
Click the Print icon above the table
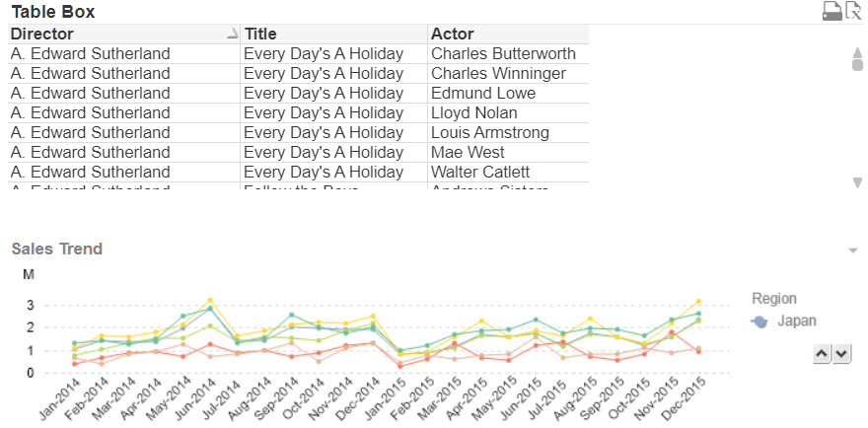832,11
